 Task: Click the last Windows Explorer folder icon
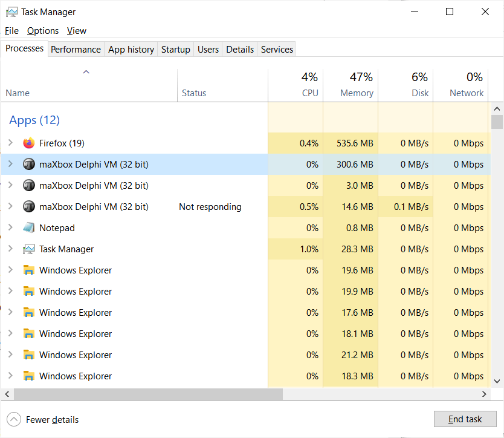pyautogui.click(x=29, y=376)
